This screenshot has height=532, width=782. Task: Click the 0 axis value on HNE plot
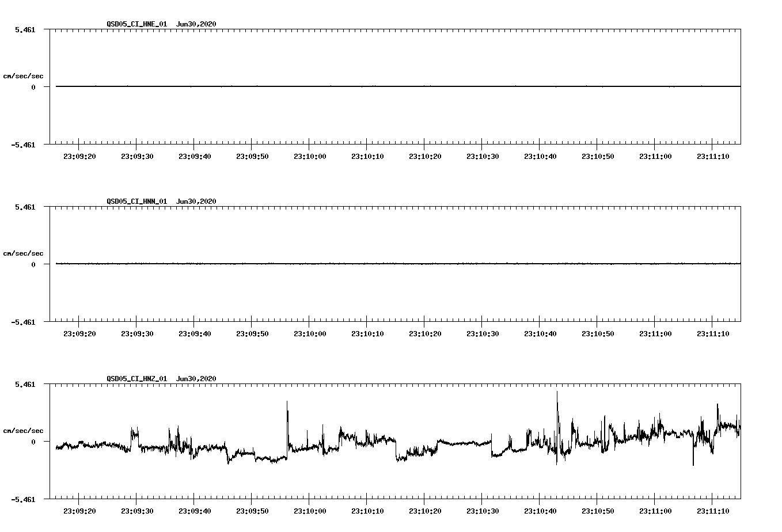(x=33, y=87)
